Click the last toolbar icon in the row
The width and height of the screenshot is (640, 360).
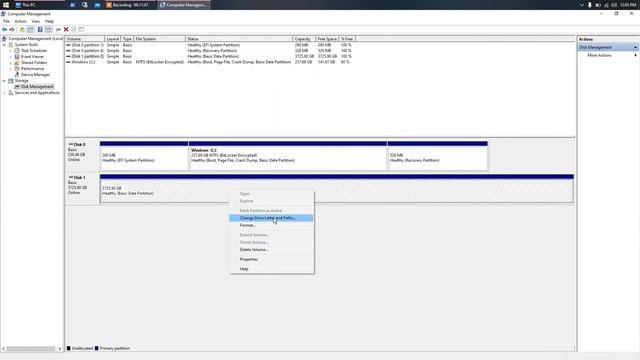click(x=81, y=29)
